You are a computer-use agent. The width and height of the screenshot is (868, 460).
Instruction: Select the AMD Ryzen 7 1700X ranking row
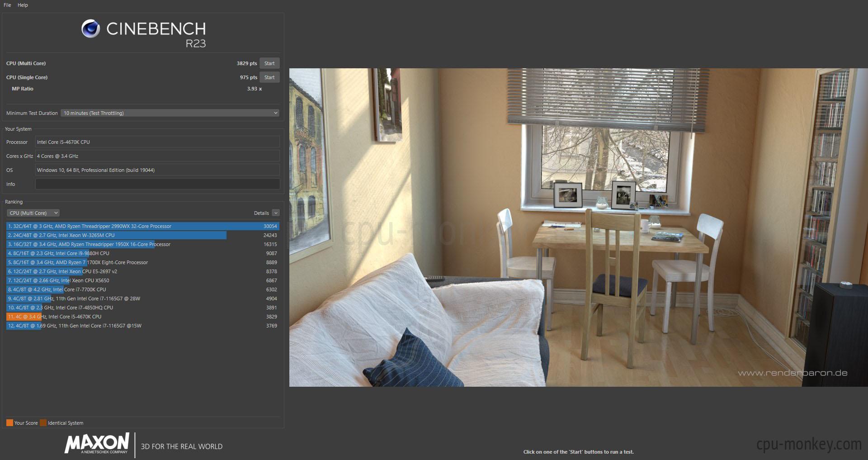click(143, 262)
